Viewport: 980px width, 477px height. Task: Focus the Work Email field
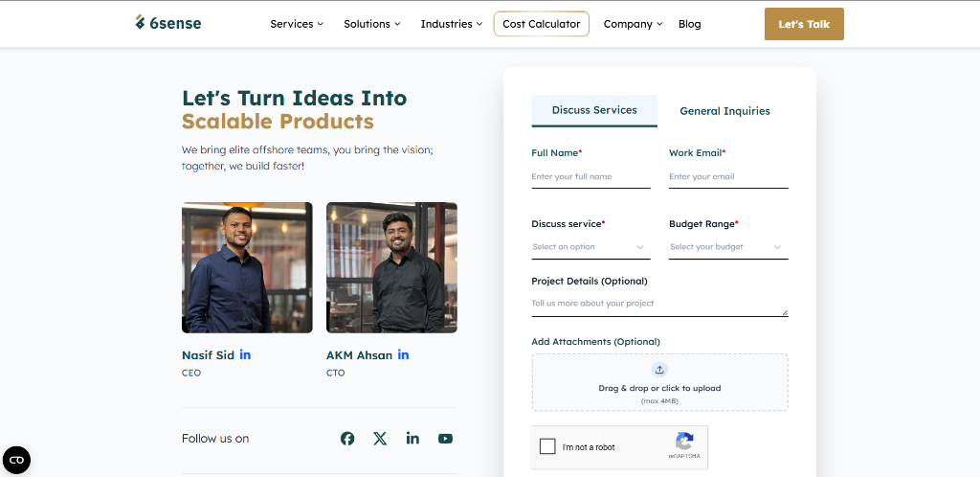[x=728, y=177]
